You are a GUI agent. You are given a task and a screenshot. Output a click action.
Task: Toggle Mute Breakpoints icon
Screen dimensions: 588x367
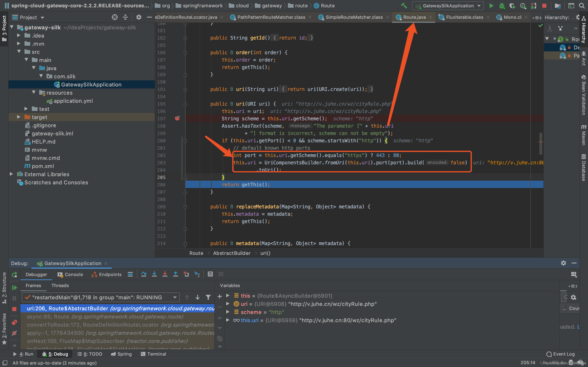point(14,333)
